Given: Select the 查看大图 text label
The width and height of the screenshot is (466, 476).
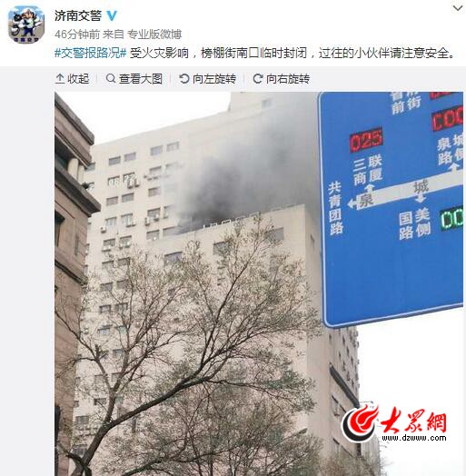Looking at the screenshot, I should 141,79.
